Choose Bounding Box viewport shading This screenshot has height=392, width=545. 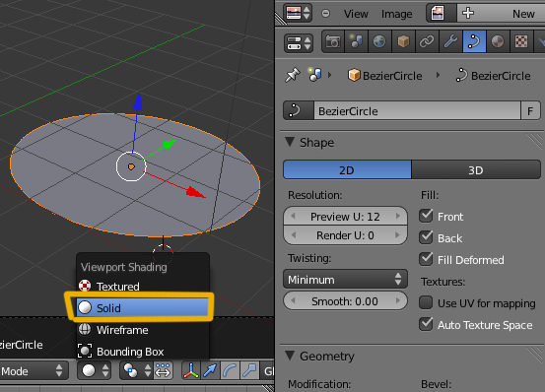click(x=143, y=352)
